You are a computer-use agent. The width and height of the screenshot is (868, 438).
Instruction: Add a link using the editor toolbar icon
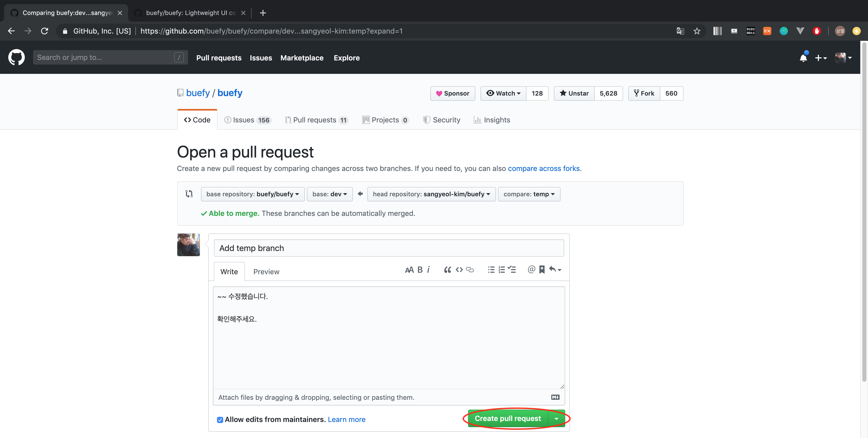470,270
